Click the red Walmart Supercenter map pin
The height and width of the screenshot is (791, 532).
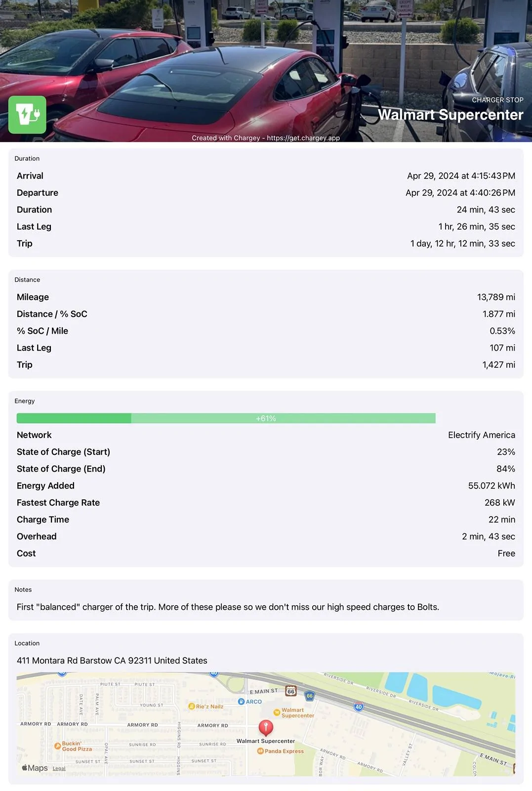[x=266, y=728]
